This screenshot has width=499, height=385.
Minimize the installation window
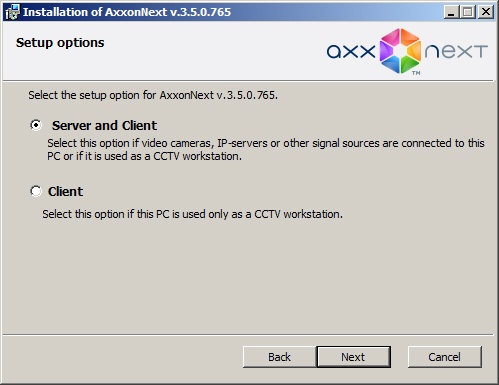[451, 12]
